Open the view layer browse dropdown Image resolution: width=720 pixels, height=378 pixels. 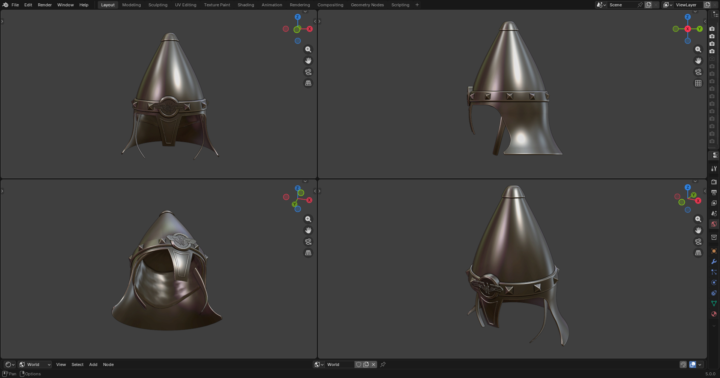[x=667, y=5]
